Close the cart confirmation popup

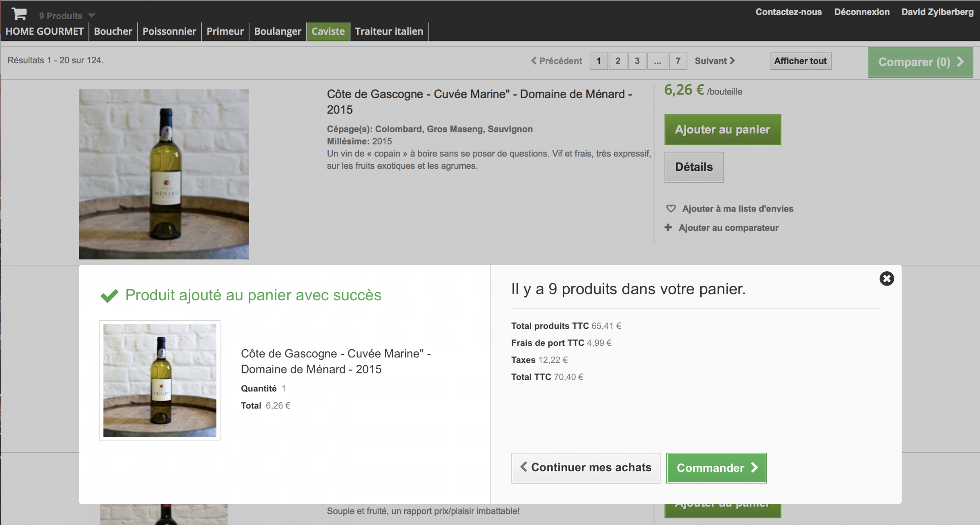pos(886,279)
